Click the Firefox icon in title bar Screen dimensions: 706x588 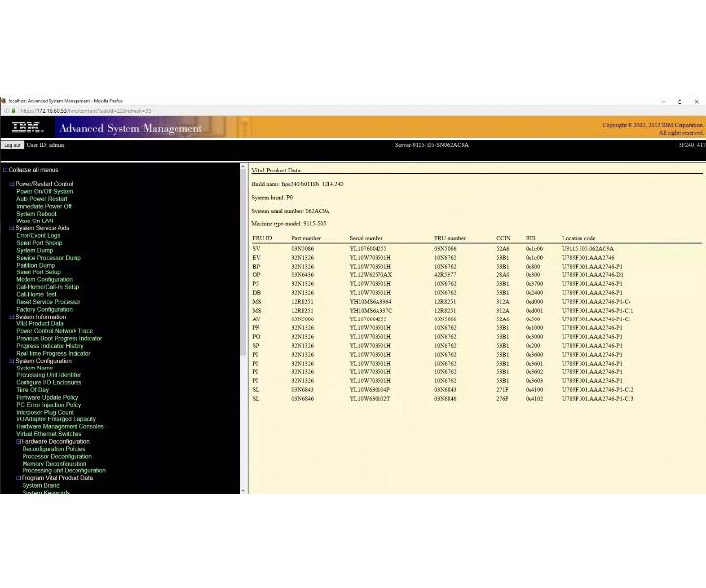coord(3,101)
